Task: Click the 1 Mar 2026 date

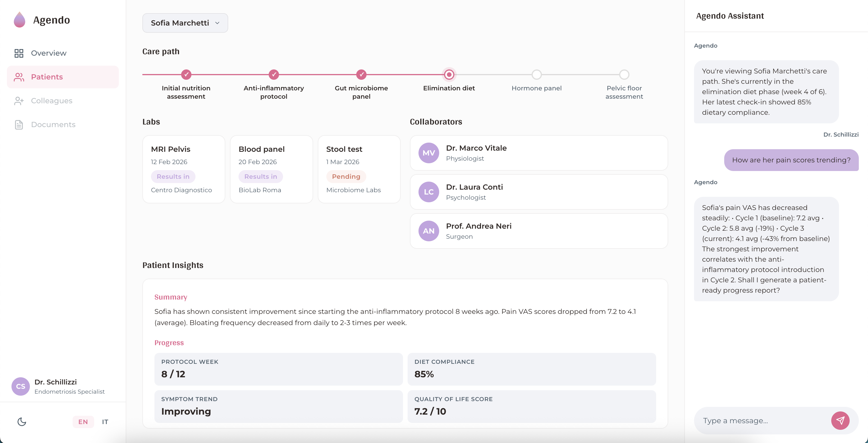Action: click(x=343, y=162)
